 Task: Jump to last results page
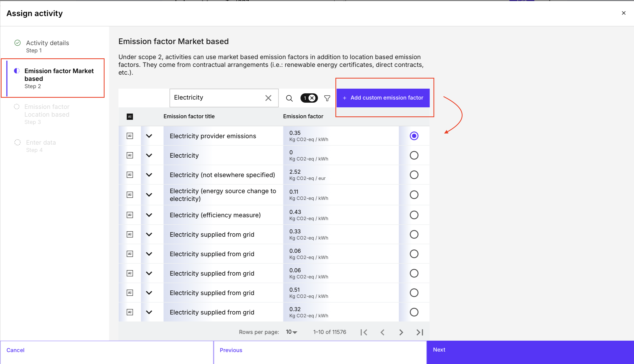(x=420, y=332)
